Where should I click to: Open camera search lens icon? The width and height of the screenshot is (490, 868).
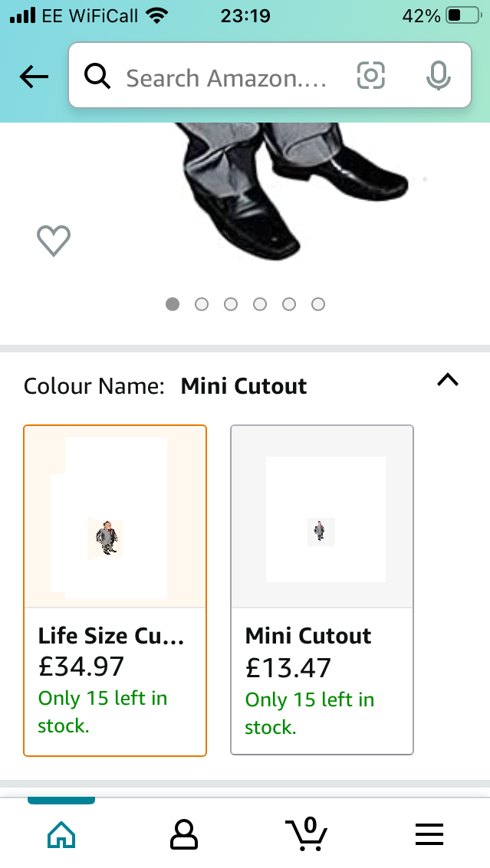371,75
